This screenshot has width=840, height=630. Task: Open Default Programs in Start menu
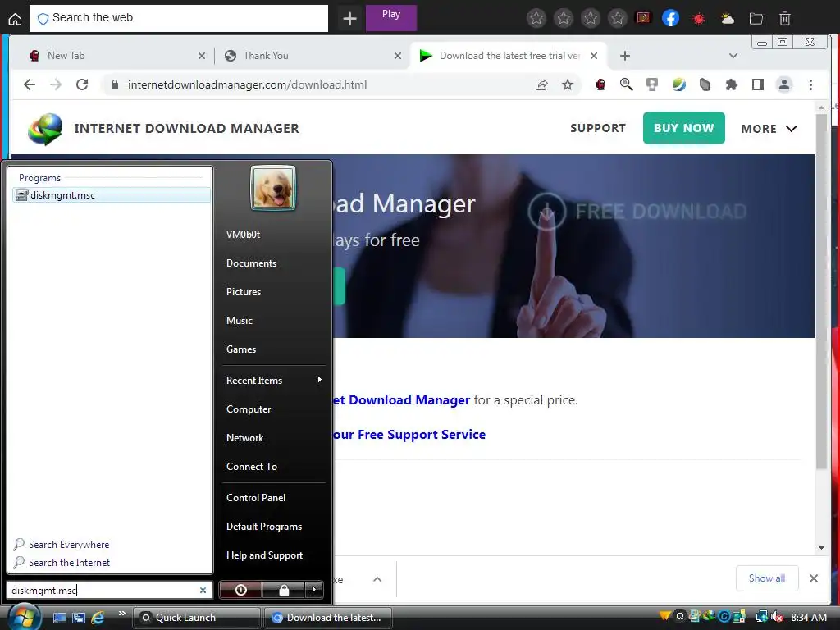point(263,527)
